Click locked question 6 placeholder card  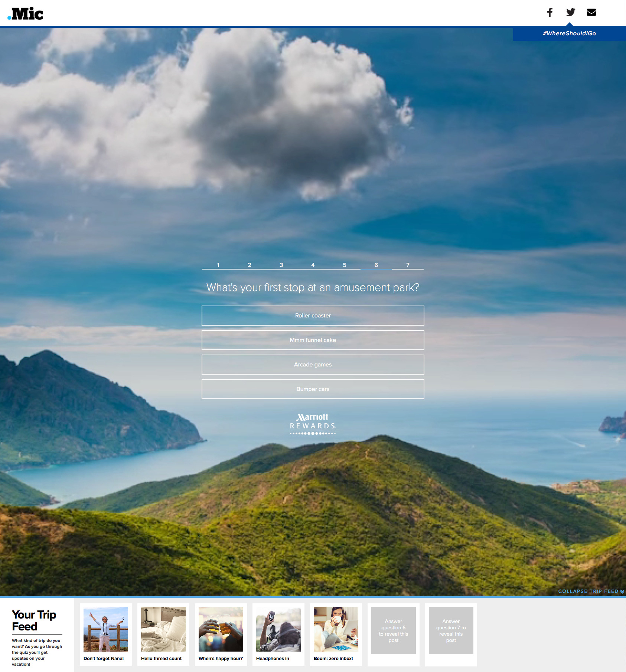click(394, 630)
